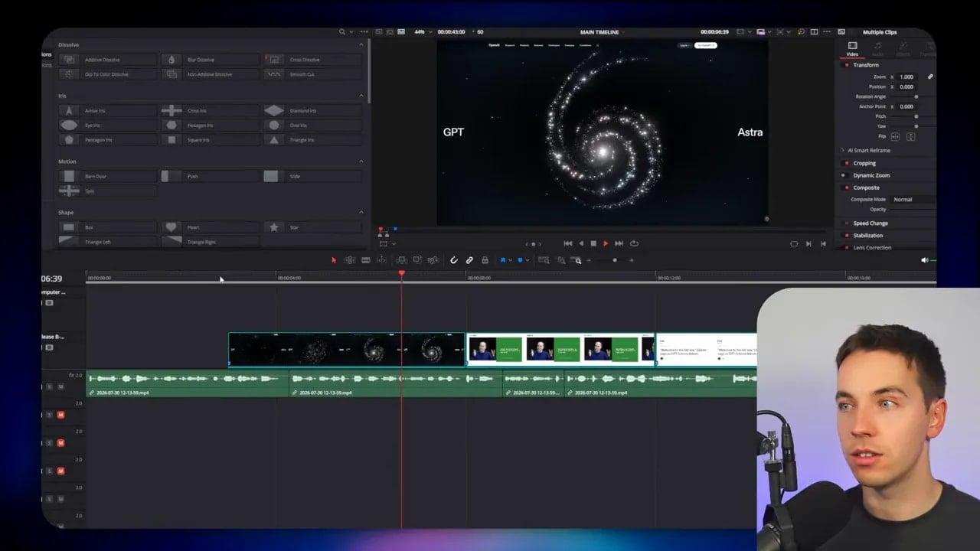Viewport: 980px width, 551px height.
Task: Select the Hexagon Iris transition icon
Action: tap(171, 125)
